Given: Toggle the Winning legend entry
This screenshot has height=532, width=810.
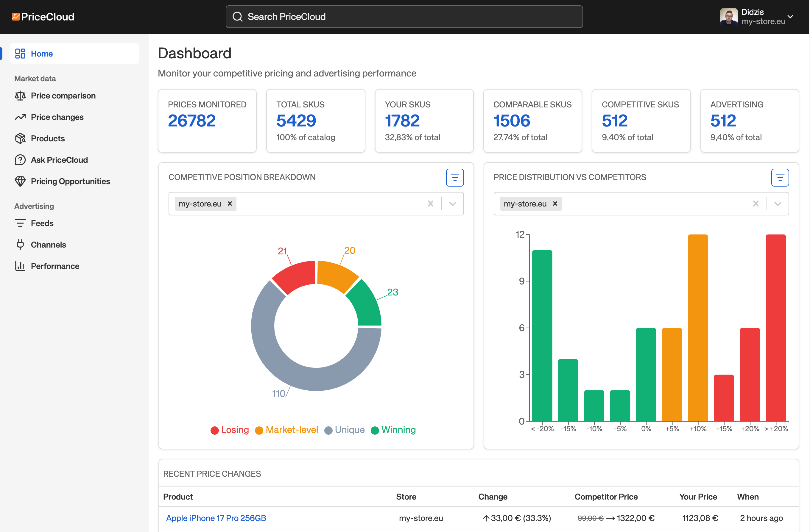Looking at the screenshot, I should coord(393,430).
